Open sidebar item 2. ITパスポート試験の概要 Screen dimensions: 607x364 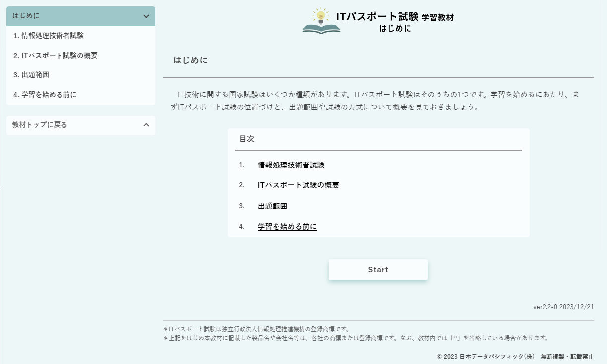coord(81,56)
